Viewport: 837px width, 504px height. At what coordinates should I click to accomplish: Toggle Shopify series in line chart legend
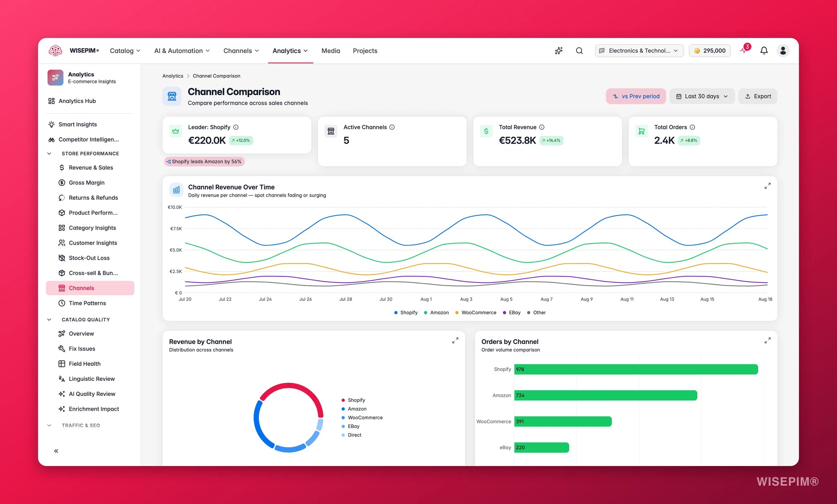tap(406, 313)
